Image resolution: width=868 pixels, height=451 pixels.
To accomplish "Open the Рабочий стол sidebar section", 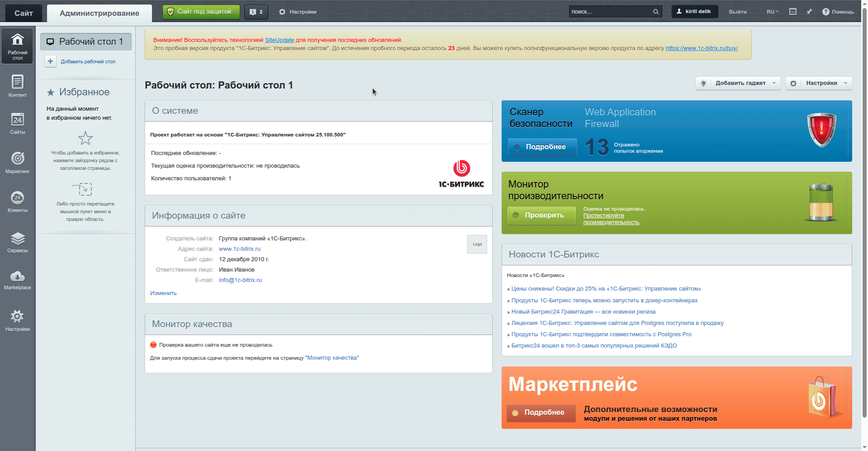I will [x=17, y=46].
